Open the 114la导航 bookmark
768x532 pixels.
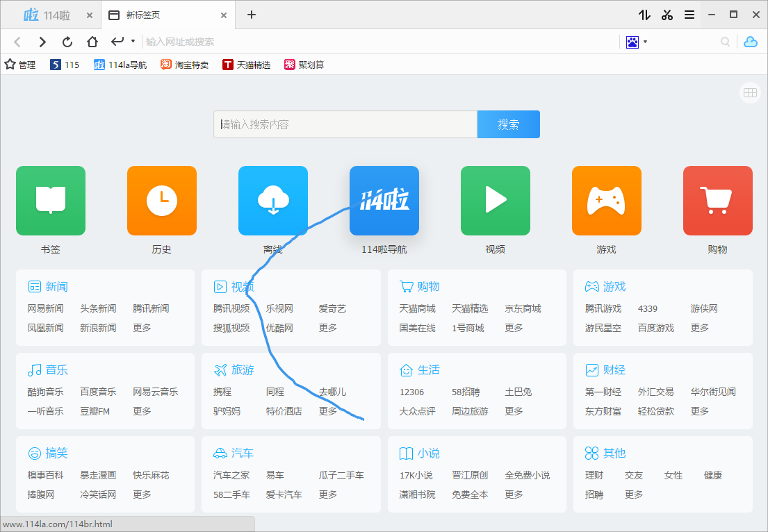[x=120, y=65]
